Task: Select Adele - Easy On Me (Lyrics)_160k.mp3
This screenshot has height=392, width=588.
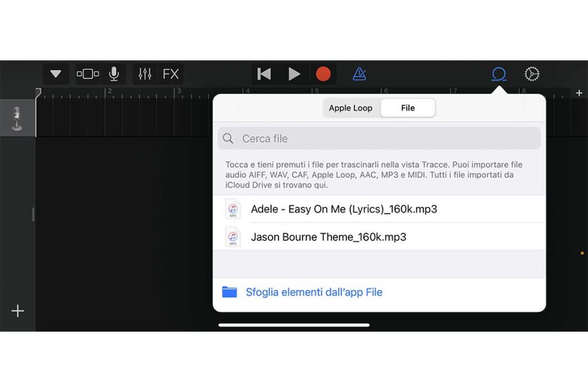Action: pos(379,209)
